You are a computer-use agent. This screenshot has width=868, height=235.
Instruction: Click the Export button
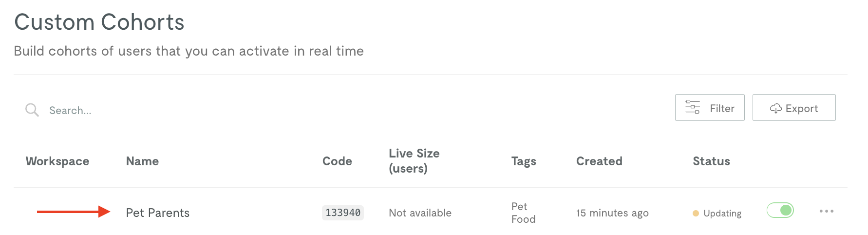click(794, 107)
